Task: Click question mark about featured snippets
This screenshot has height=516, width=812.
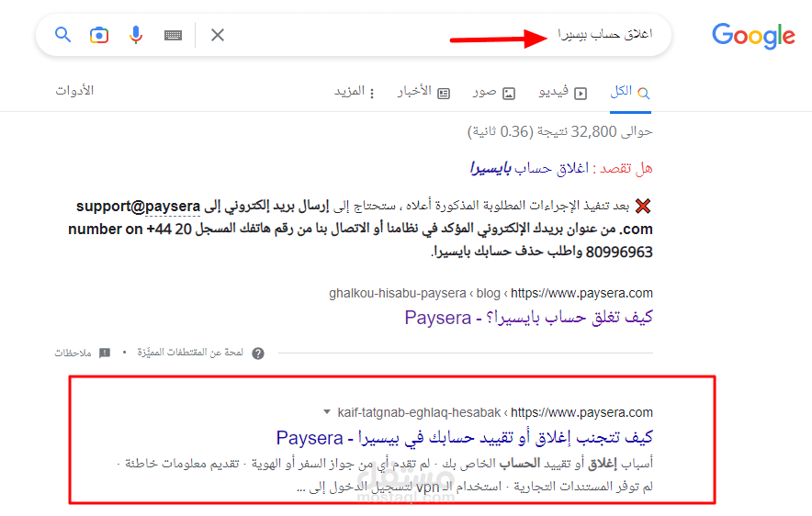Action: (x=258, y=353)
